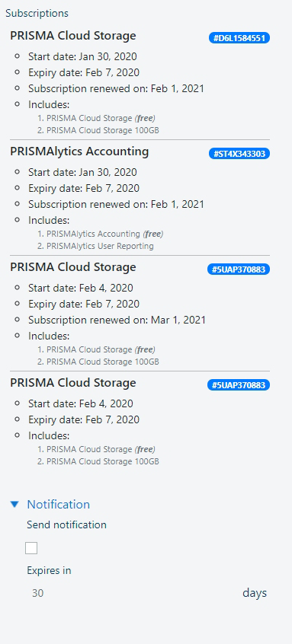
Task: Click the Notification section heading
Action: click(x=59, y=504)
